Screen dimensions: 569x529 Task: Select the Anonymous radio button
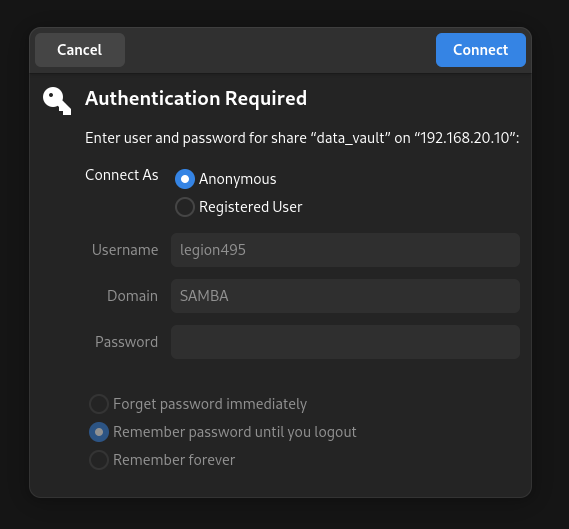coord(185,179)
